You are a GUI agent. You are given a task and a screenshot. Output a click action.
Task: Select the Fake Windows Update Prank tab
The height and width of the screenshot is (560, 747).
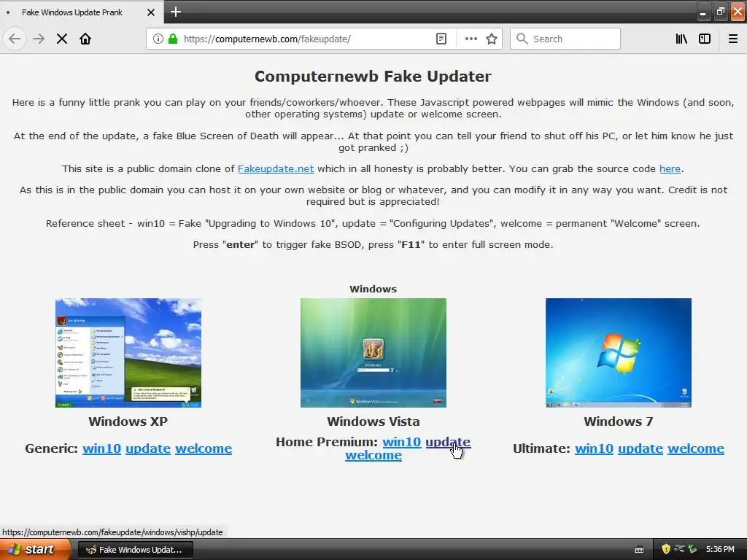pos(81,12)
